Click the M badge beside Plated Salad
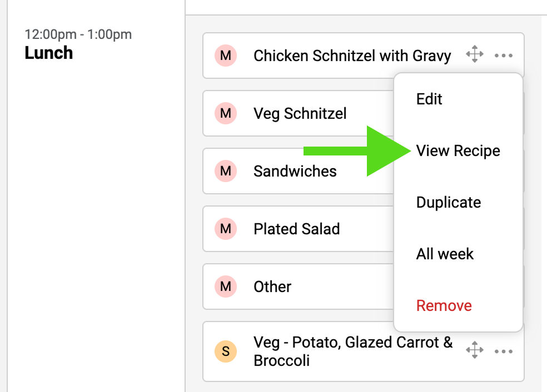This screenshot has width=547, height=392. 226,229
